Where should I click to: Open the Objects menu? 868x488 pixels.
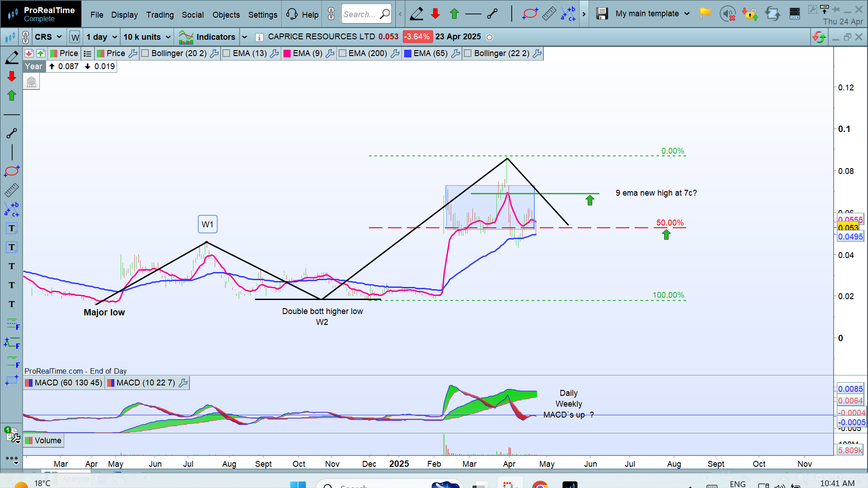pyautogui.click(x=226, y=14)
